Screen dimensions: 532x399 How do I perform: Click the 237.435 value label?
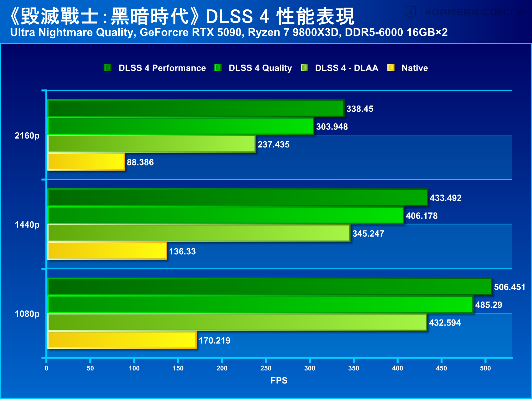[x=273, y=144]
